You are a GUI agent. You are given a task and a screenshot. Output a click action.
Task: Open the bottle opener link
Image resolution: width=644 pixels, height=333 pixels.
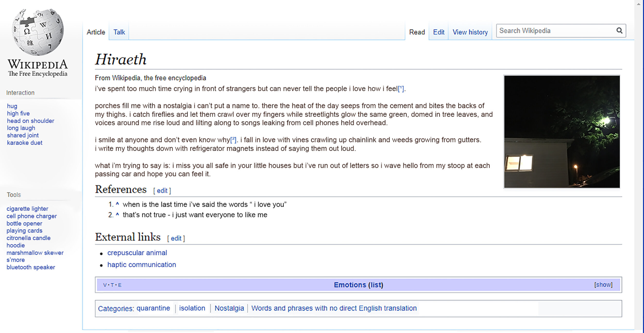[x=24, y=223]
